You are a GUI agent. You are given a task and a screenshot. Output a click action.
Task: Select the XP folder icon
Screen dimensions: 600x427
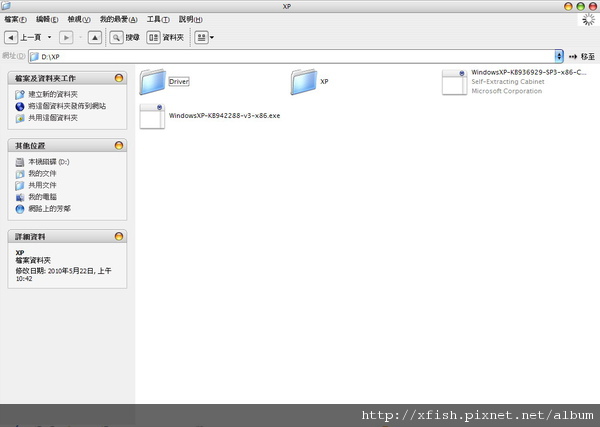tap(304, 81)
